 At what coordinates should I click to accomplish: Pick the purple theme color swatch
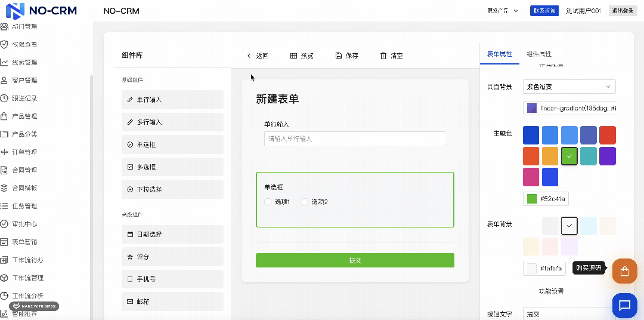608,156
